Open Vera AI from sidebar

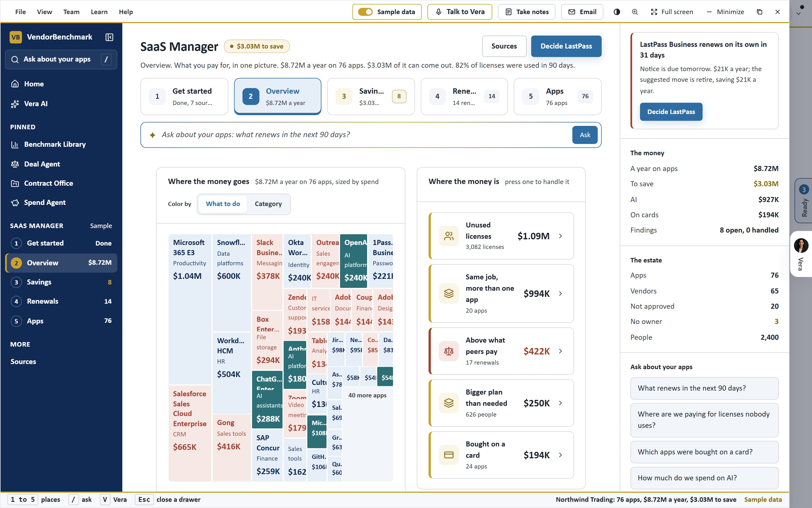pyautogui.click(x=61, y=104)
